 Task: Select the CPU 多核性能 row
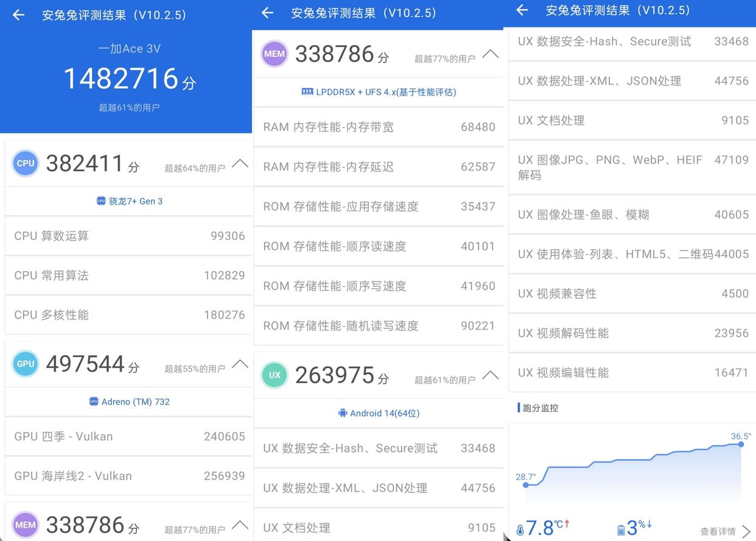[128, 315]
